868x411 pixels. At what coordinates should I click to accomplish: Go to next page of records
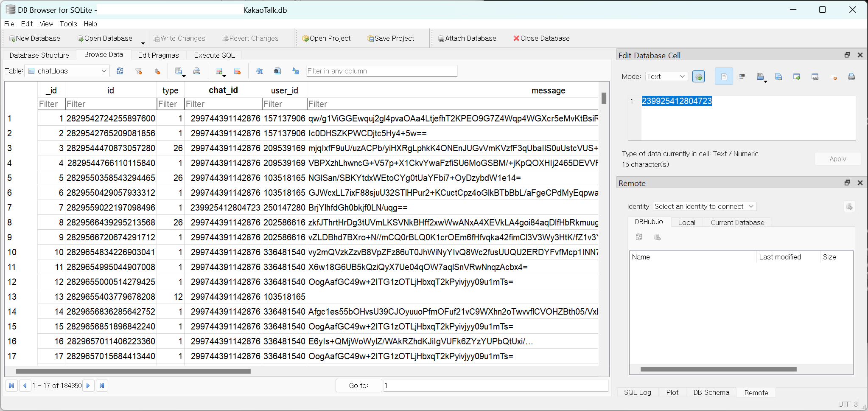pos(88,386)
